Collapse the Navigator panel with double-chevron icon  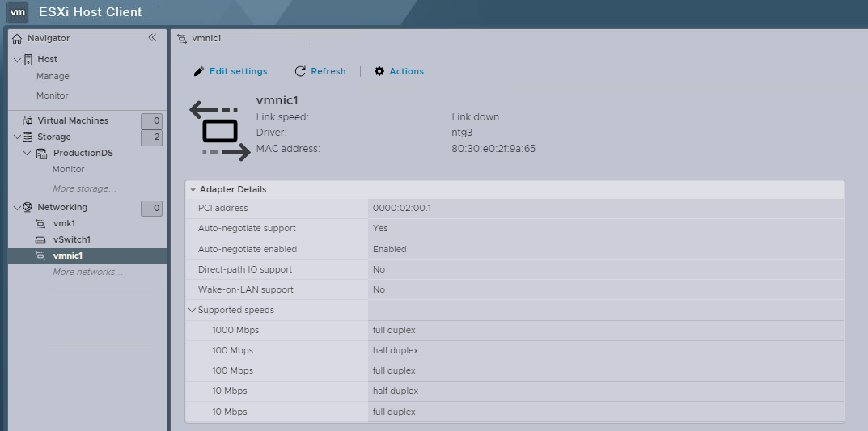tap(152, 38)
